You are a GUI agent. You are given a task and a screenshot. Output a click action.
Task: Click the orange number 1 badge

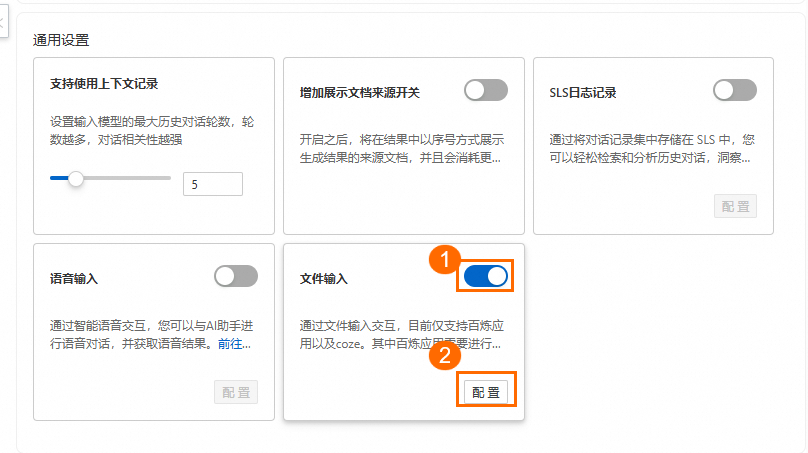coord(445,259)
